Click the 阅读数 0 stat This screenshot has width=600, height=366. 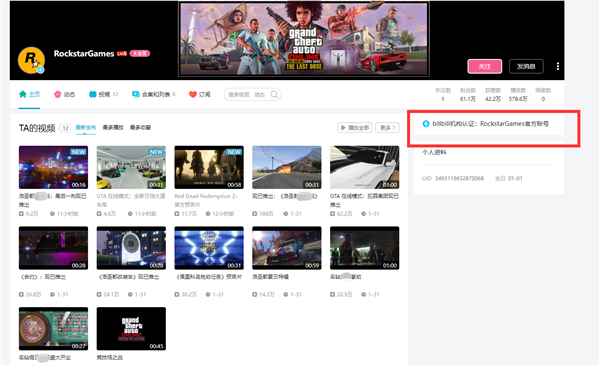pos(543,95)
